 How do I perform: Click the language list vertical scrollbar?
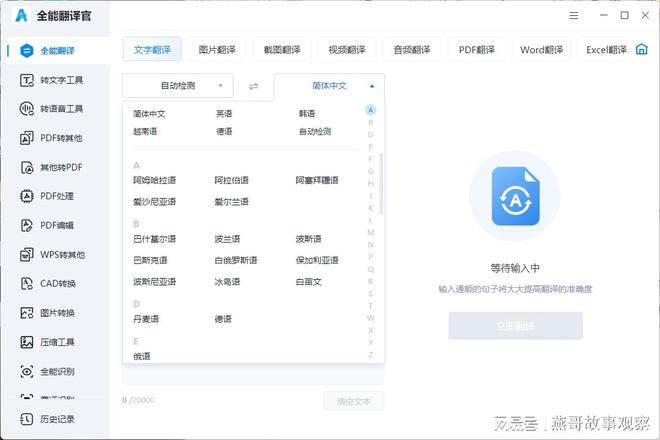(381, 180)
